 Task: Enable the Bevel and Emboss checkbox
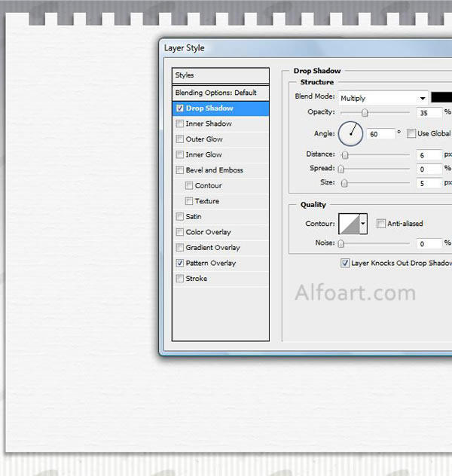point(180,170)
